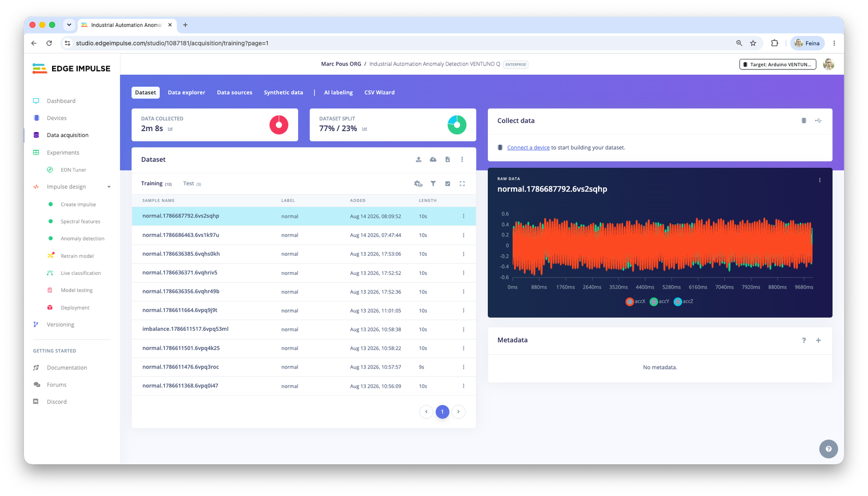Click the USB connection icon in Collect data
Screen dimensions: 868x496
(x=819, y=121)
